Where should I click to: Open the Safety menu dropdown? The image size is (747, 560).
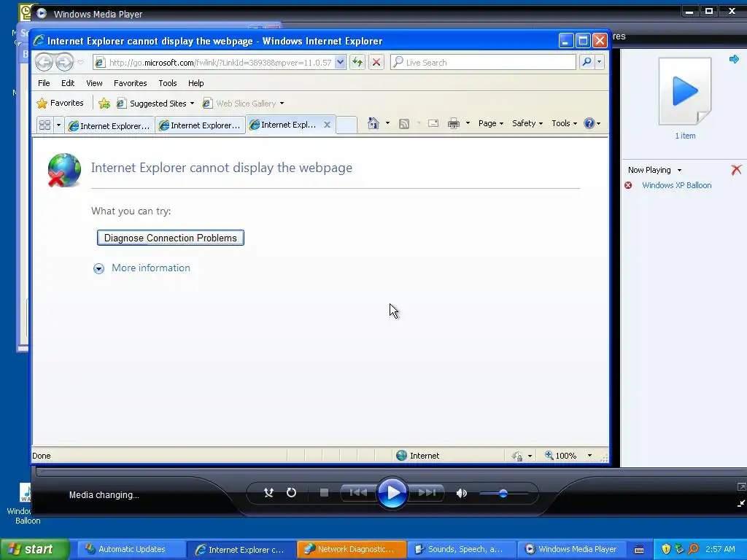point(527,123)
